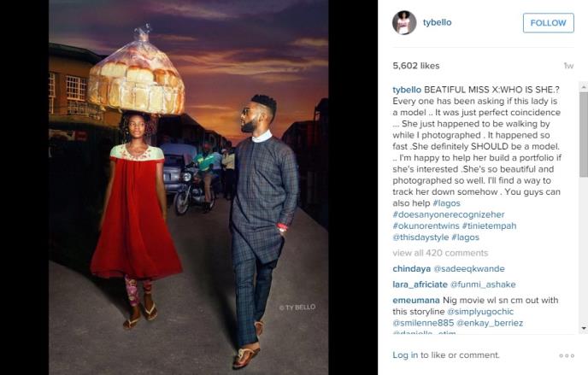The image size is (588, 375).
Task: Open the #doesanyonerecognizeher hashtag
Action: (449, 214)
